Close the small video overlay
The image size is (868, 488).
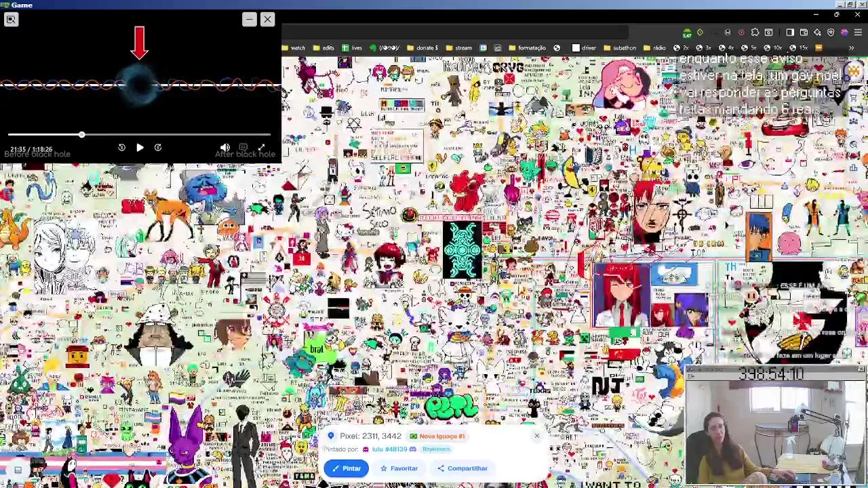coord(267,20)
